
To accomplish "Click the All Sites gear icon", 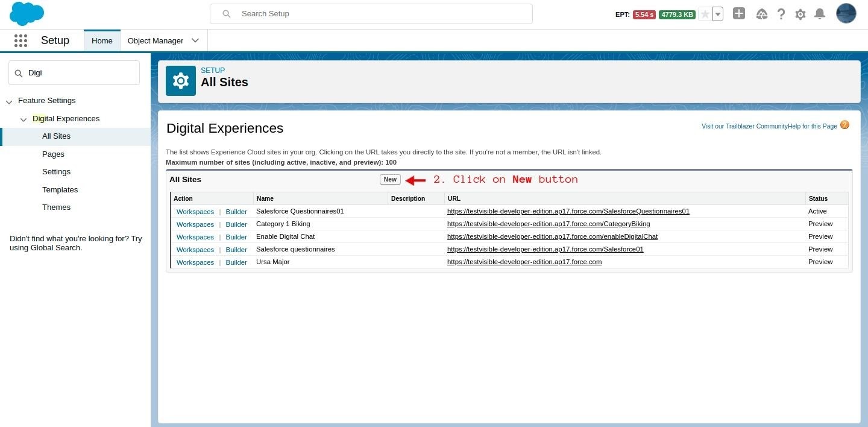I will coord(181,81).
